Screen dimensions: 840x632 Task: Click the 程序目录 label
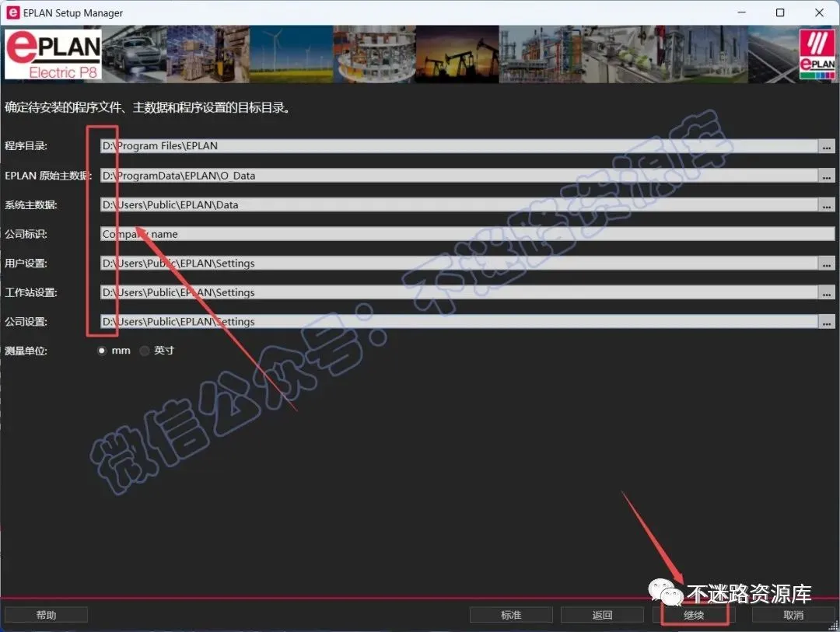[x=26, y=146]
